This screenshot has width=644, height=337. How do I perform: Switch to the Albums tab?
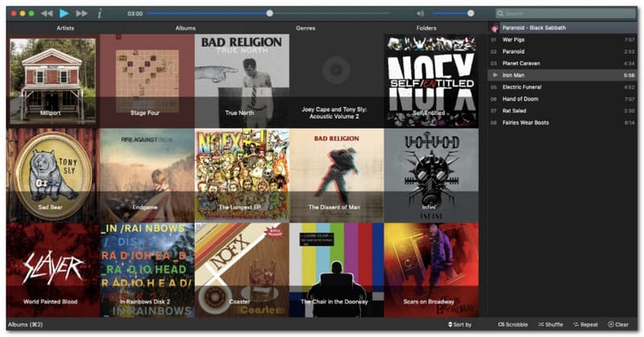[185, 28]
